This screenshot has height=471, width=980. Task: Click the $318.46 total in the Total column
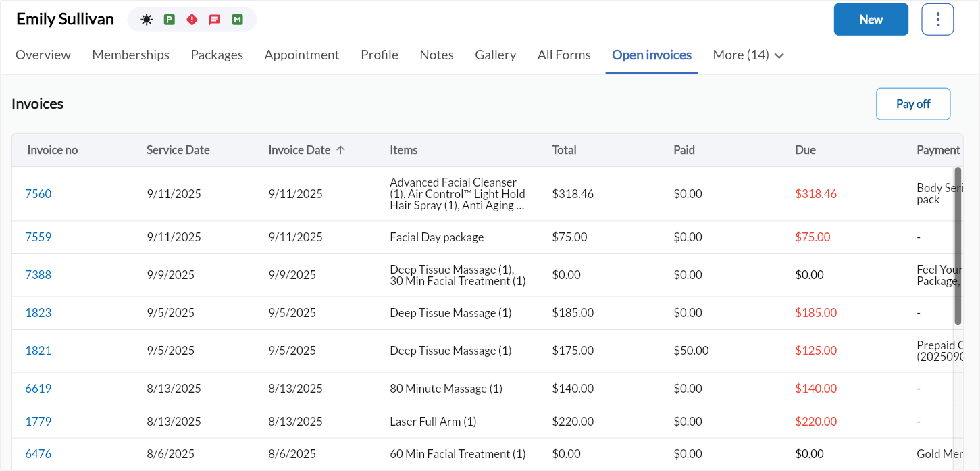[x=573, y=194]
